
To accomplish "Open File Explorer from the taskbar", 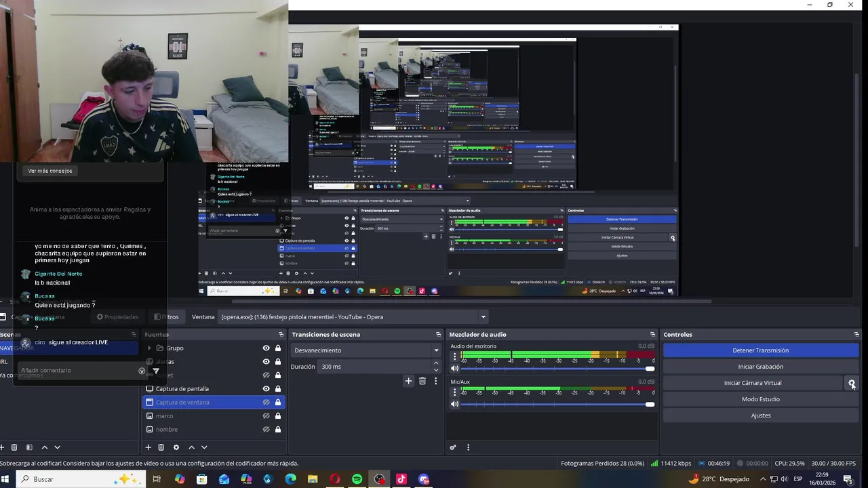I will click(313, 479).
